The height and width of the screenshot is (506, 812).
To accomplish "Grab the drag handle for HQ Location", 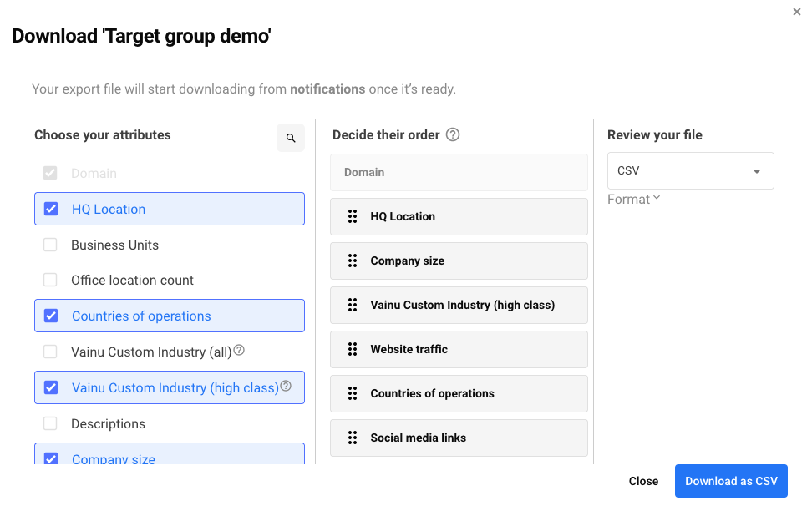I will pyautogui.click(x=353, y=216).
